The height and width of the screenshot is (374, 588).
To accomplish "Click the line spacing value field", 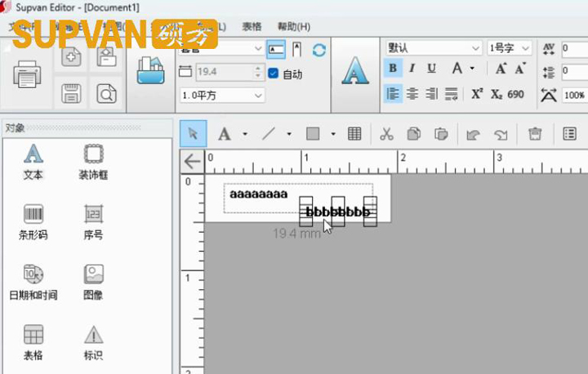I will (574, 71).
